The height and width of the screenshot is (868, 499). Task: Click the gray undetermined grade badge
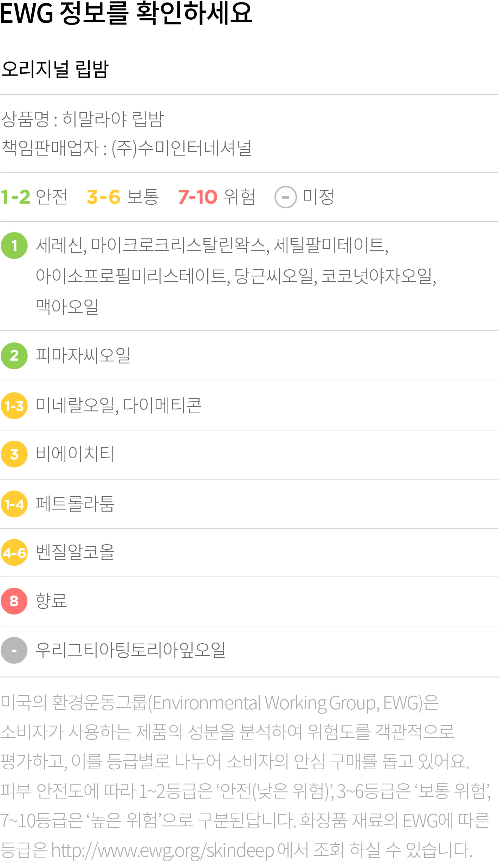click(14, 650)
